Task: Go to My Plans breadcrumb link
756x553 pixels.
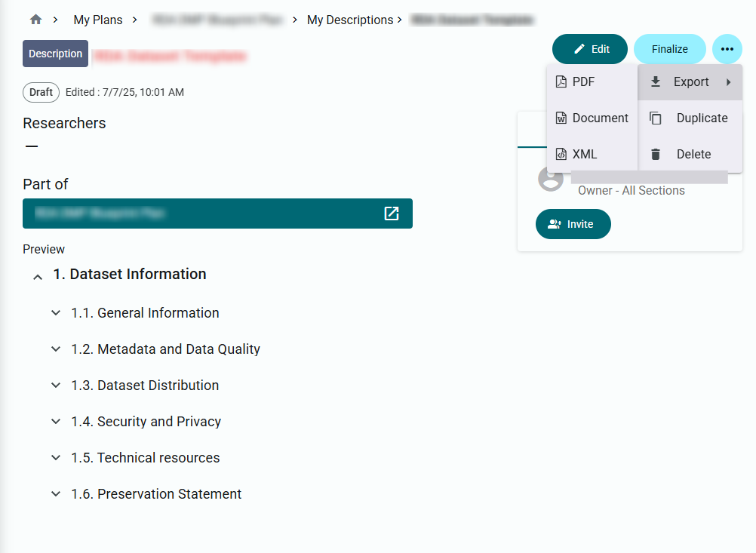Action: point(97,20)
